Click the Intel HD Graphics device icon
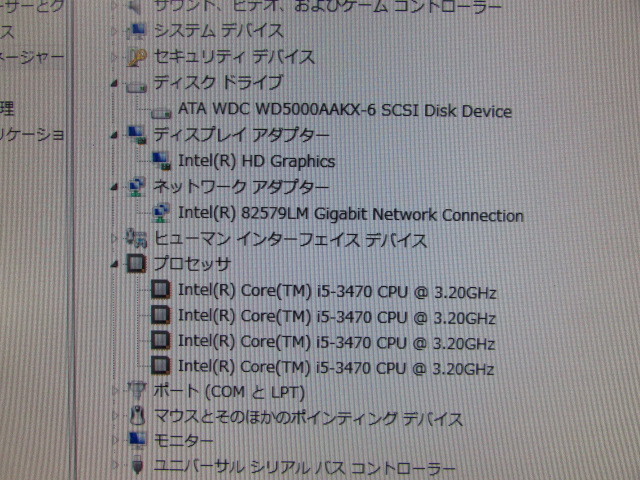Screen dimensions: 640x480 pyautogui.click(x=161, y=161)
